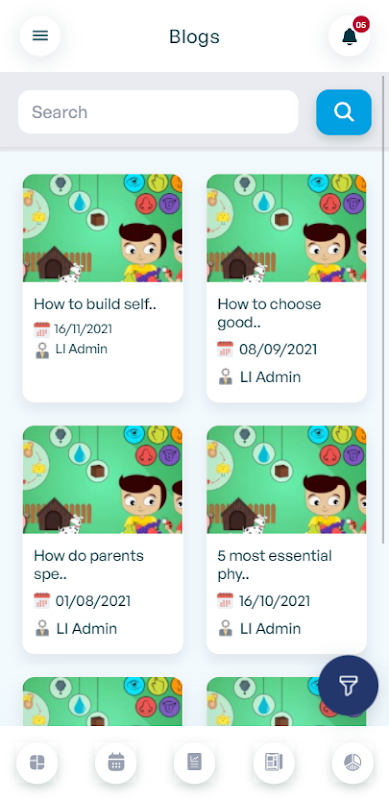Open the pie chart icon in bottom bar

click(x=352, y=763)
